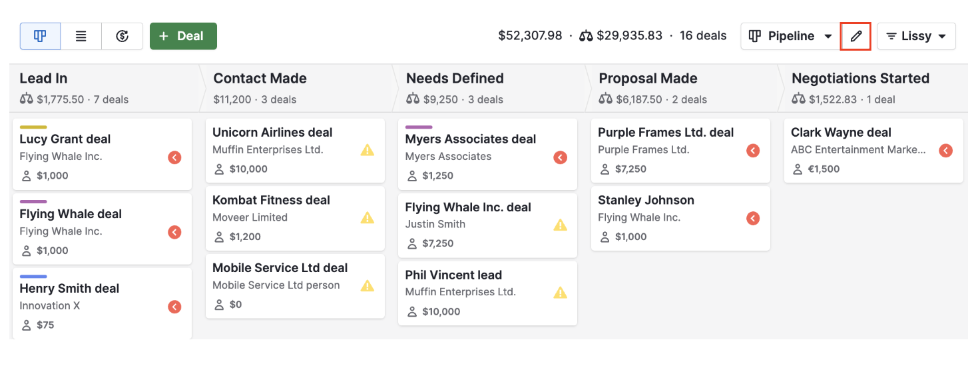This screenshot has width=980, height=368.
Task: Click the green add Deal button
Action: (183, 36)
